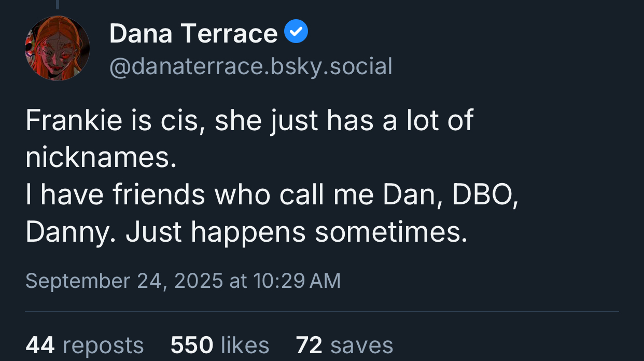Click the thread connector line above avatar
The height and width of the screenshot is (361, 644).
(x=57, y=4)
